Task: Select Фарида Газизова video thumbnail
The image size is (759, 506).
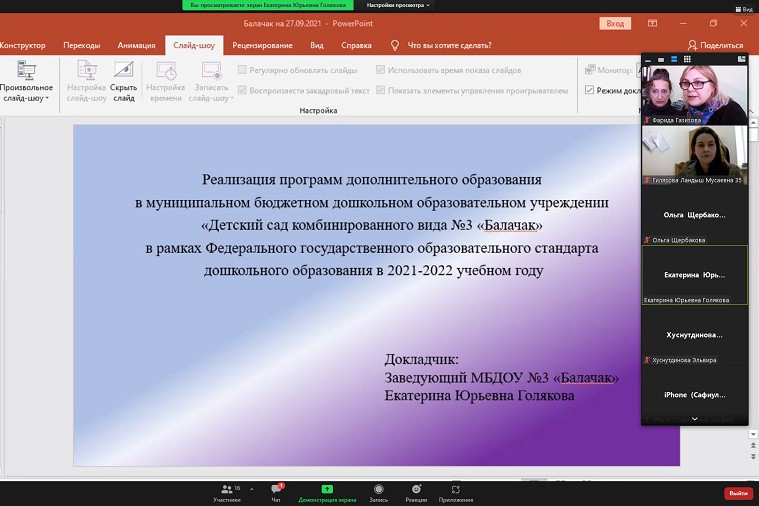Action: click(695, 95)
